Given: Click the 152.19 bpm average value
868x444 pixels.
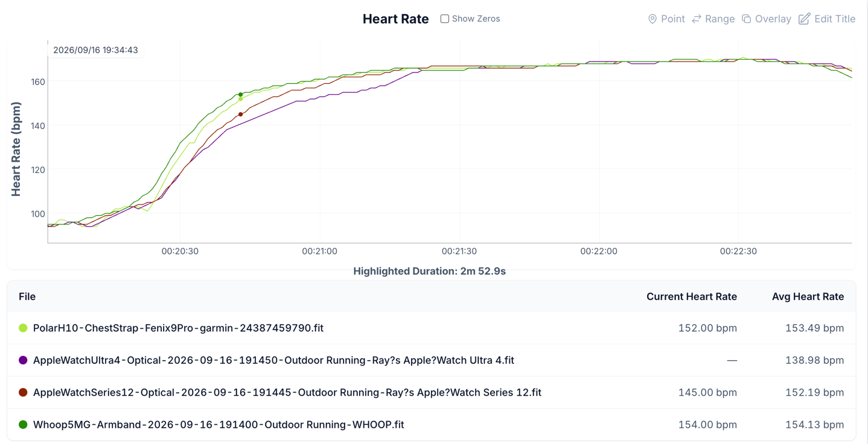Looking at the screenshot, I should point(814,392).
